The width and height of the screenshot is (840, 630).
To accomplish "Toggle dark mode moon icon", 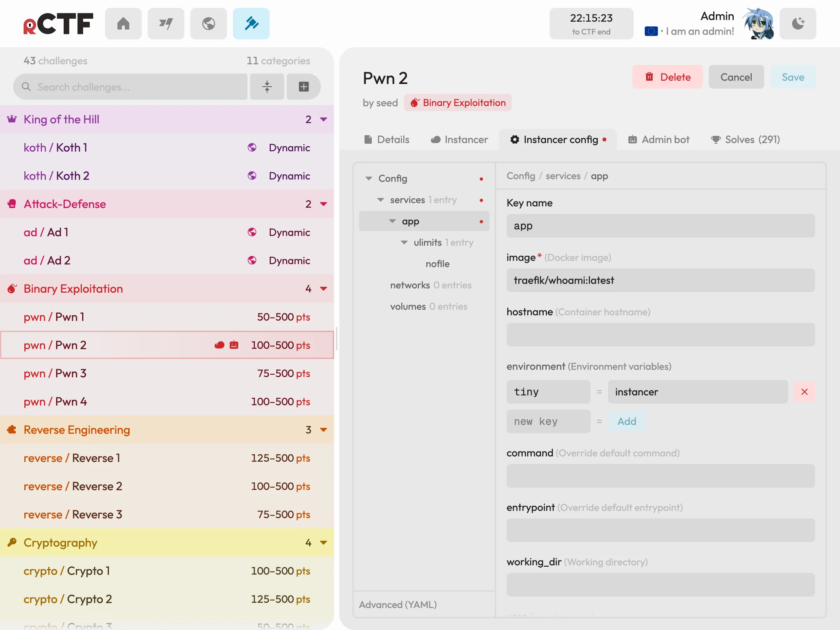I will click(798, 24).
